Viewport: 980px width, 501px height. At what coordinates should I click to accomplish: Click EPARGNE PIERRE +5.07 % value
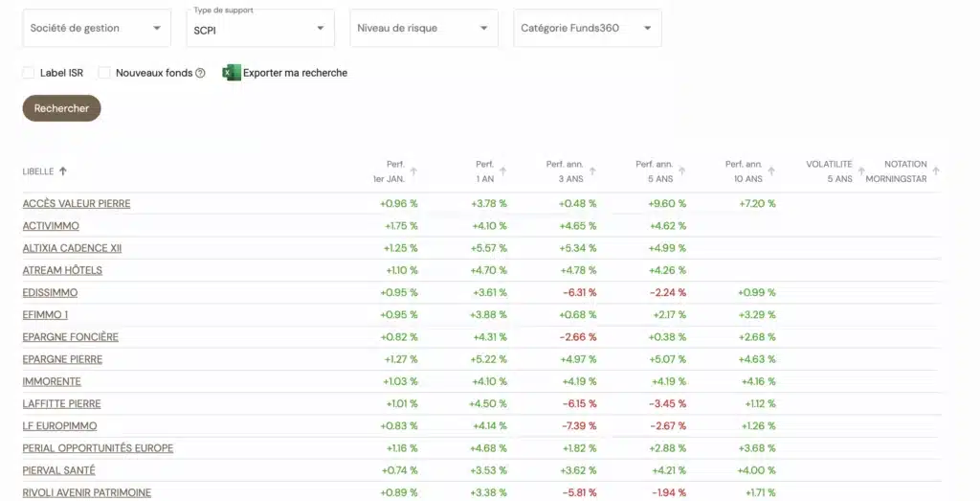point(667,359)
